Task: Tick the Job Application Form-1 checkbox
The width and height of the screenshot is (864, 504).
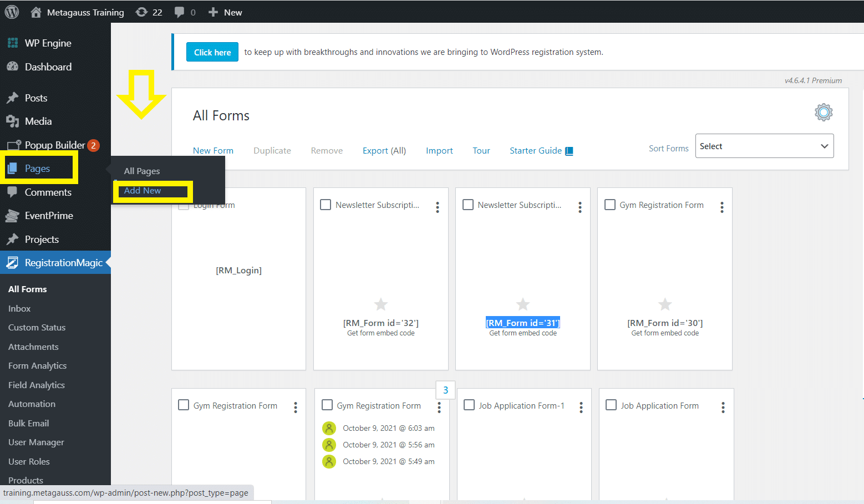Action: tap(469, 405)
